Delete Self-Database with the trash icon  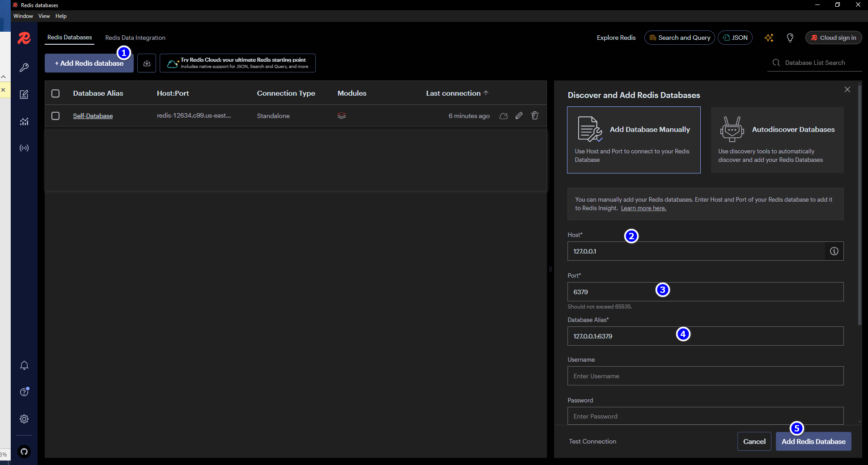click(x=535, y=116)
